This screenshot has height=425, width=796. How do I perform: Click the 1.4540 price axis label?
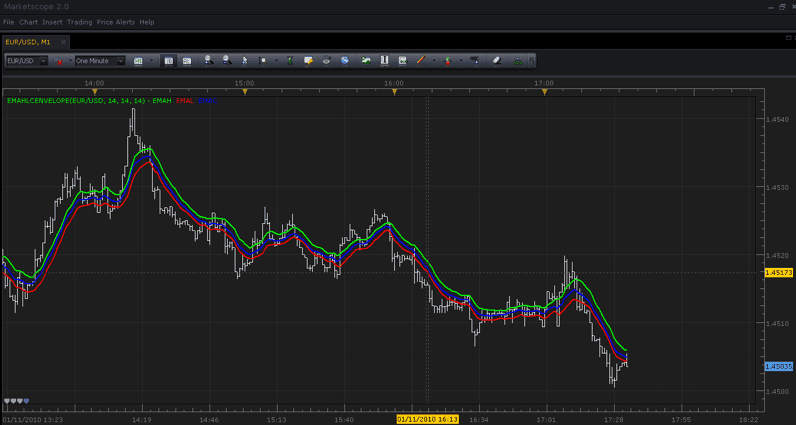click(x=778, y=119)
